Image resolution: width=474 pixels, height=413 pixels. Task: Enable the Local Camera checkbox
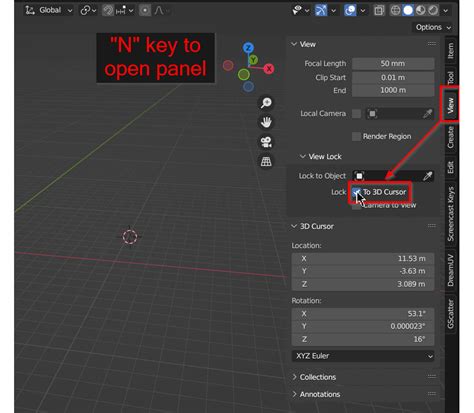click(356, 114)
